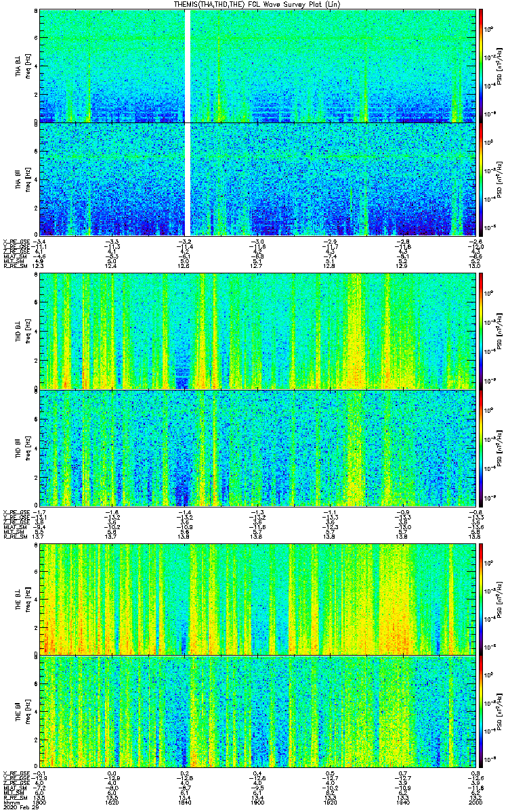The width and height of the screenshot is (508, 812).
Task: Select the THD B-perpendicular spectrogram panel
Action: coord(257,331)
